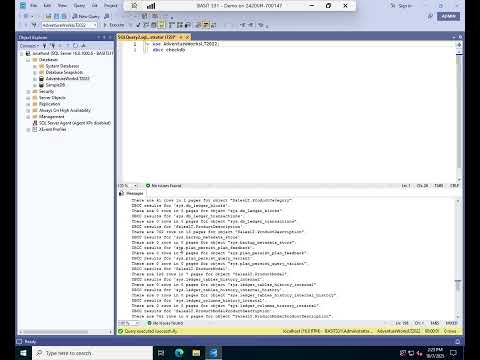
Task: Expand the SampleDB database node
Action: pyautogui.click(x=35, y=85)
